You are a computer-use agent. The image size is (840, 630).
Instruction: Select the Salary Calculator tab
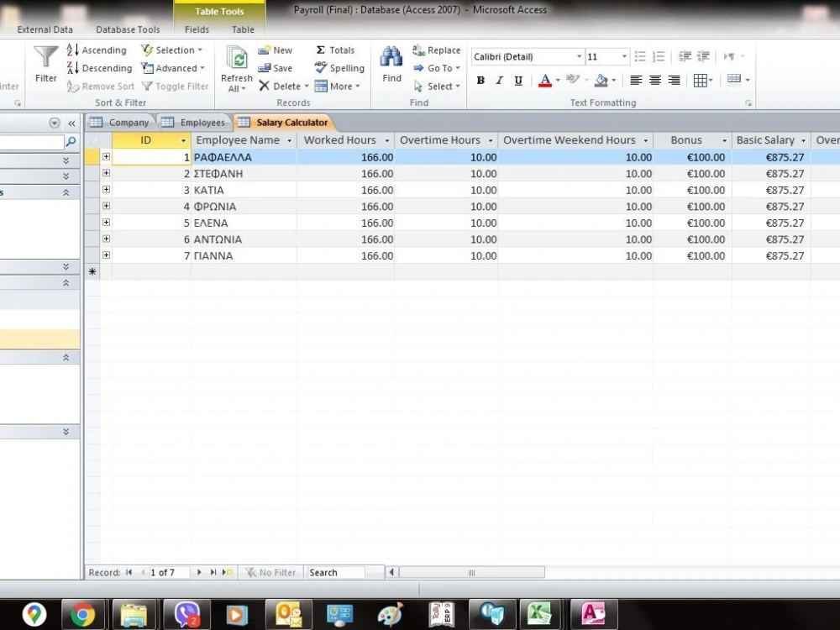tap(283, 122)
